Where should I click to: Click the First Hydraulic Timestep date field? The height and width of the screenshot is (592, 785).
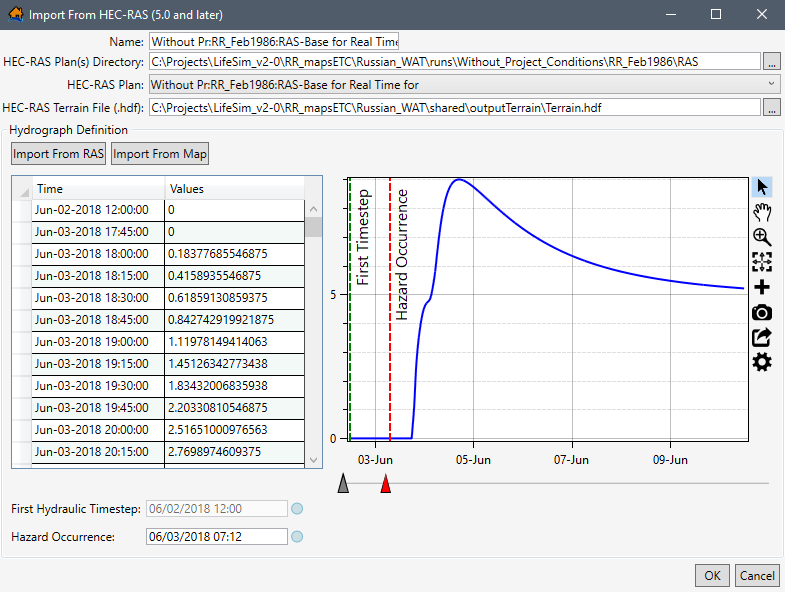(217, 509)
